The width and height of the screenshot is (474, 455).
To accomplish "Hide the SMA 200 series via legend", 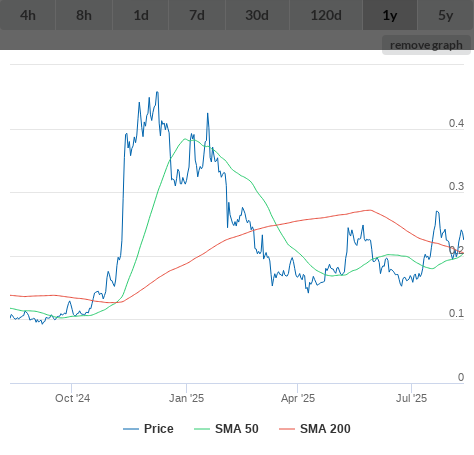I will [x=315, y=429].
